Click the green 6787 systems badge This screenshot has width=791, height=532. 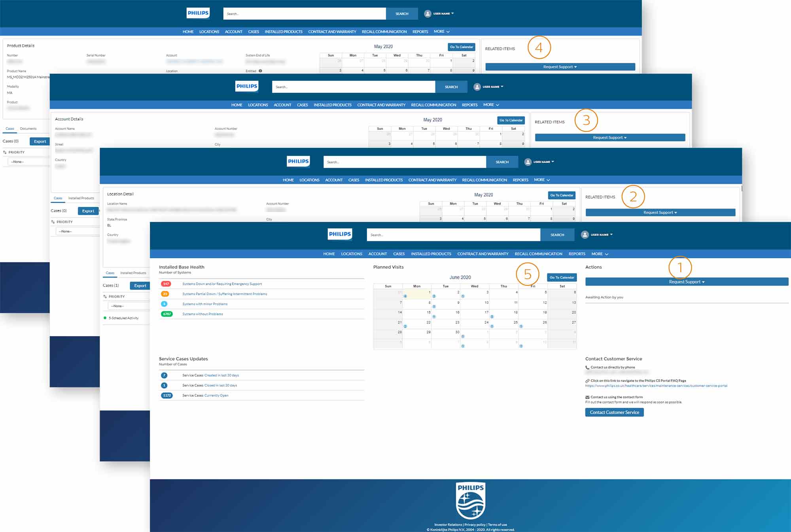pyautogui.click(x=167, y=314)
